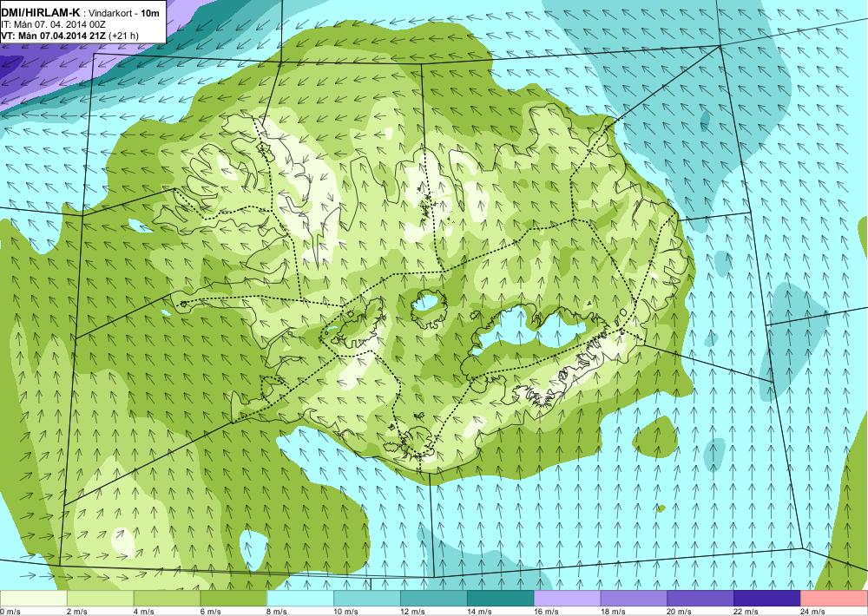Screen dimensions: 868x616
Task: Click the 8–10 m/s light cyan legend swatch
Action: click(300, 599)
